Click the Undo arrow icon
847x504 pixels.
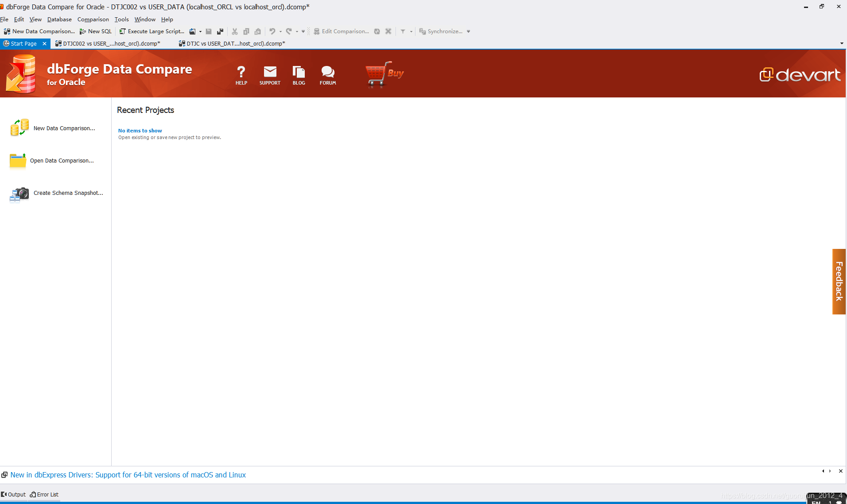click(x=272, y=31)
